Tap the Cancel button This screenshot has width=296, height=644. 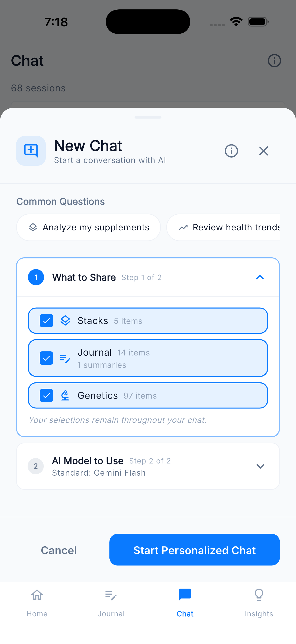coord(59,550)
